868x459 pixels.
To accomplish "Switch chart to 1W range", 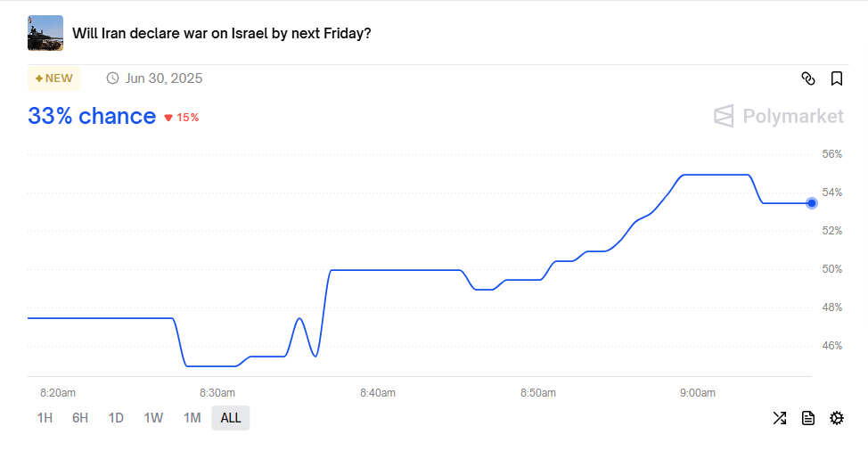I will coord(153,418).
